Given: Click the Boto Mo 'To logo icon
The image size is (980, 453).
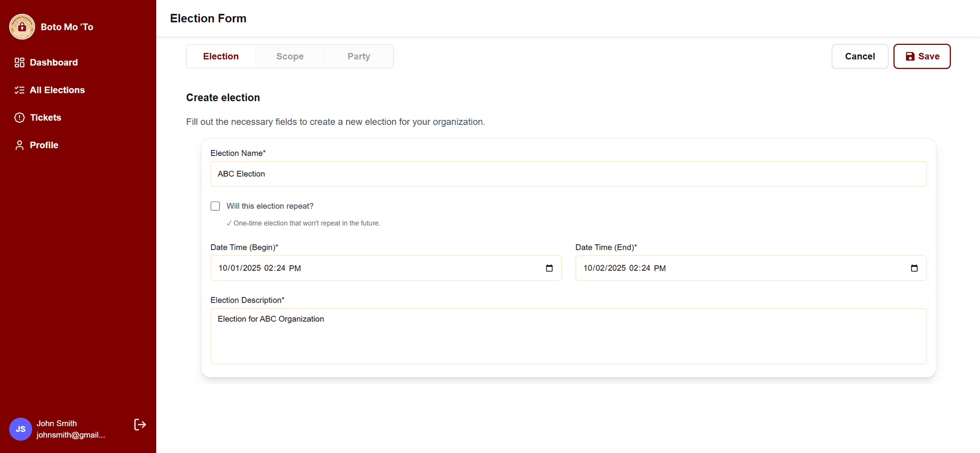Looking at the screenshot, I should (x=22, y=27).
